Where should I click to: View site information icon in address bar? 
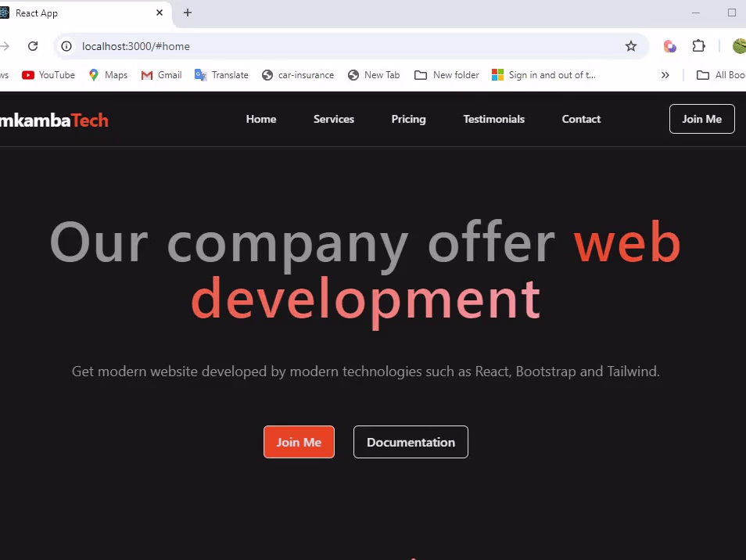tap(66, 46)
